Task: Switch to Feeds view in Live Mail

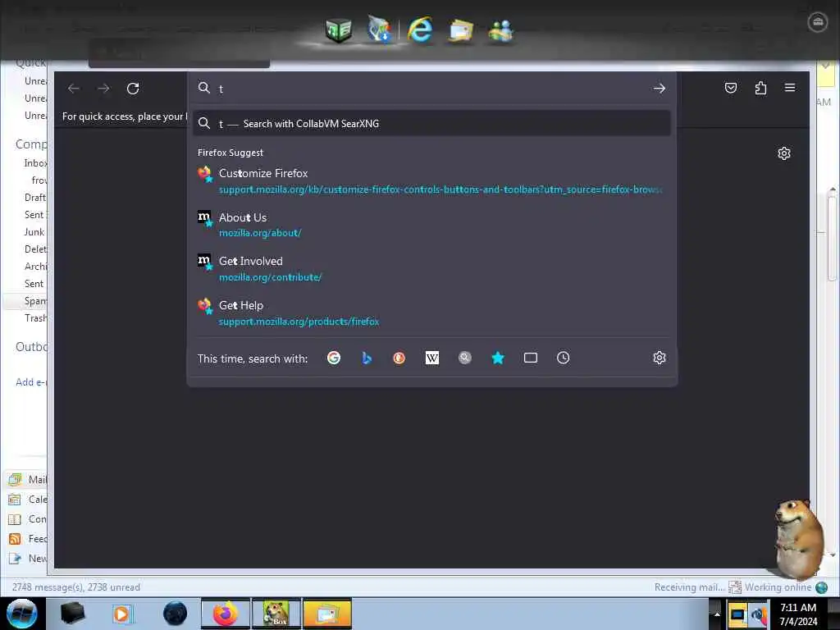Action: 27,538
